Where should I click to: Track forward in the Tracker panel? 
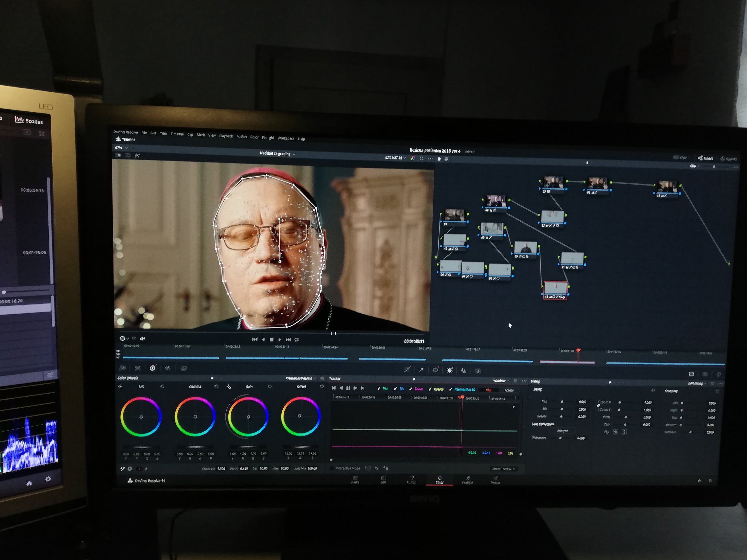(355, 388)
